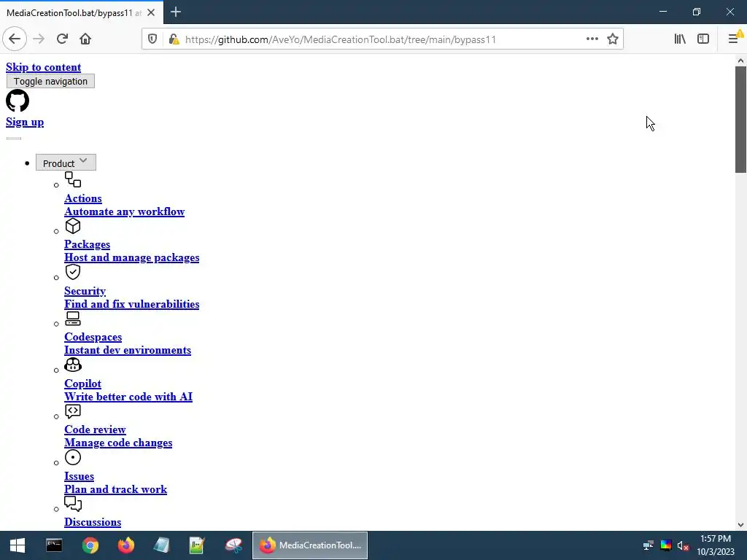Launch Command Prompt from the taskbar
Image resolution: width=747 pixels, height=560 pixels.
coord(54,545)
